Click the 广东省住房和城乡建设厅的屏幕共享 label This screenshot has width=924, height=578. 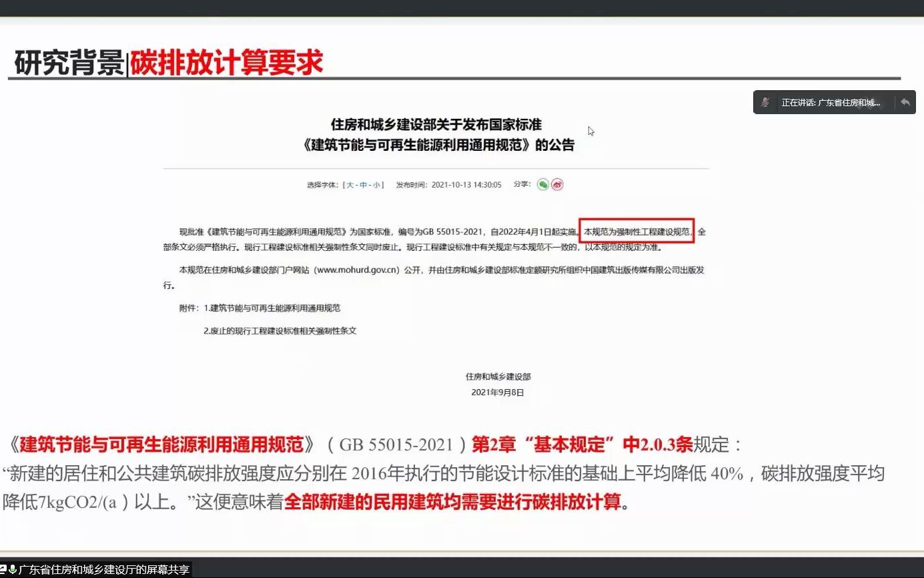(104, 570)
